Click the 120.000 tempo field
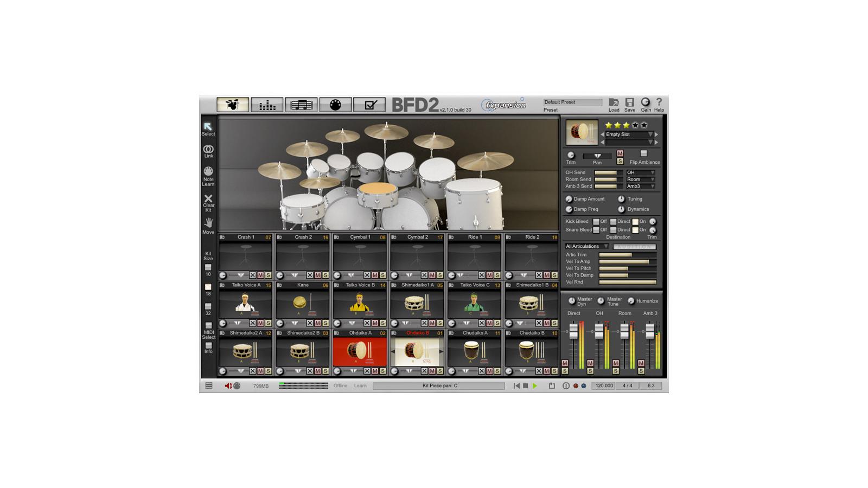Screen dimensions: 868x488 click(x=604, y=386)
